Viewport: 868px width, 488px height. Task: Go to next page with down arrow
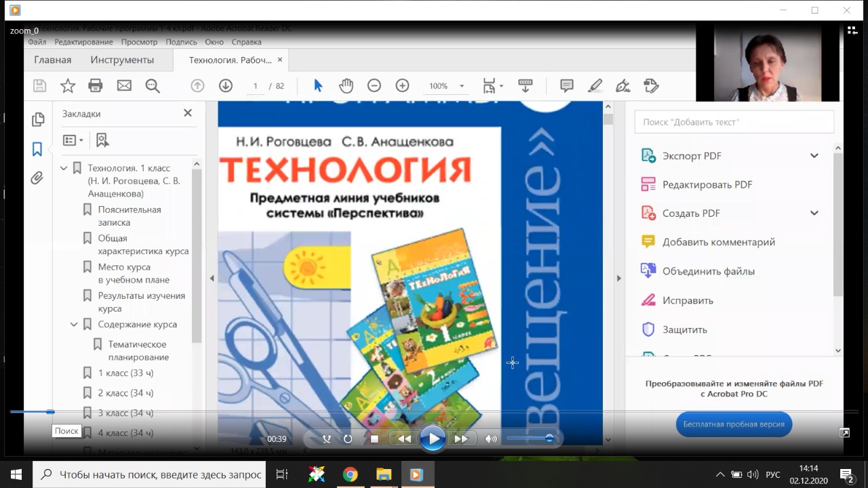pos(225,86)
